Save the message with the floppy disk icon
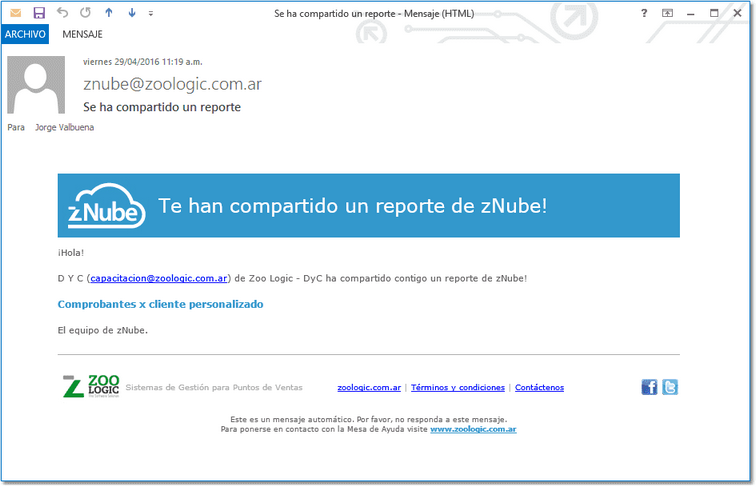Viewport: 756px width, 487px height. (39, 13)
